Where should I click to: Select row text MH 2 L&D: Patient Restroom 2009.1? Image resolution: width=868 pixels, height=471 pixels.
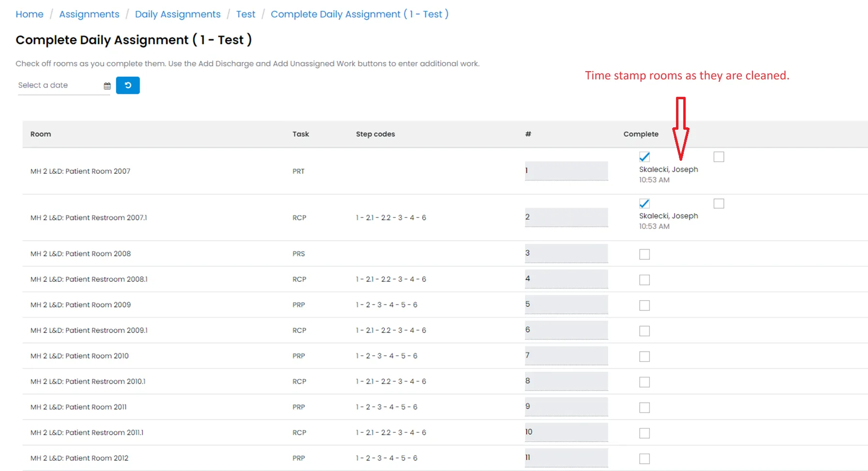coord(89,330)
